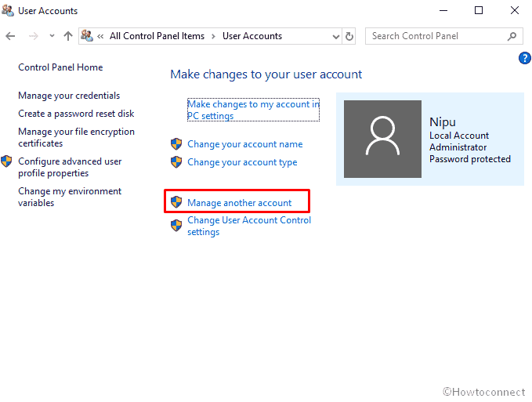Open Change my environment variables
Image resolution: width=532 pixels, height=402 pixels.
[70, 197]
